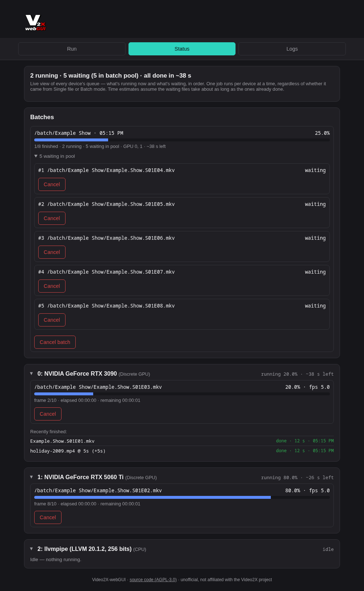Image resolution: width=364 pixels, height=591 pixels.
Task: Click 'running 20.0% · ~38 s left' status
Action: click(x=297, y=374)
